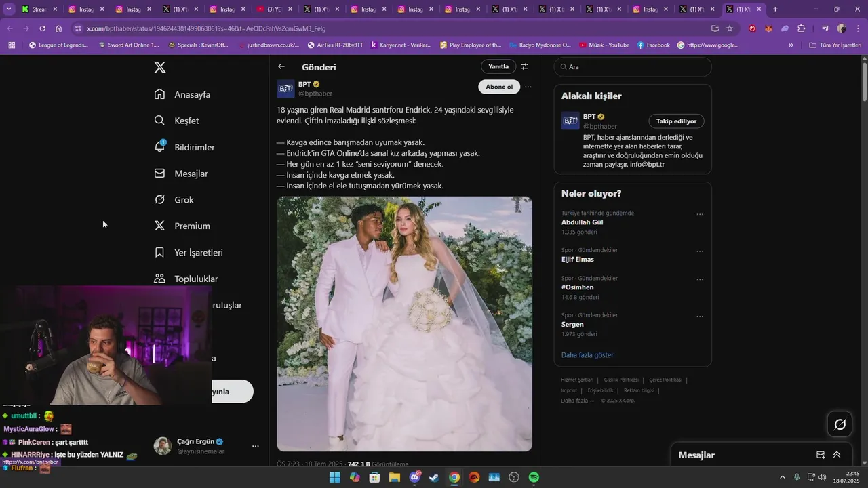This screenshot has height=488, width=868.
Task: Open more options for Sergen trend
Action: coord(700,317)
